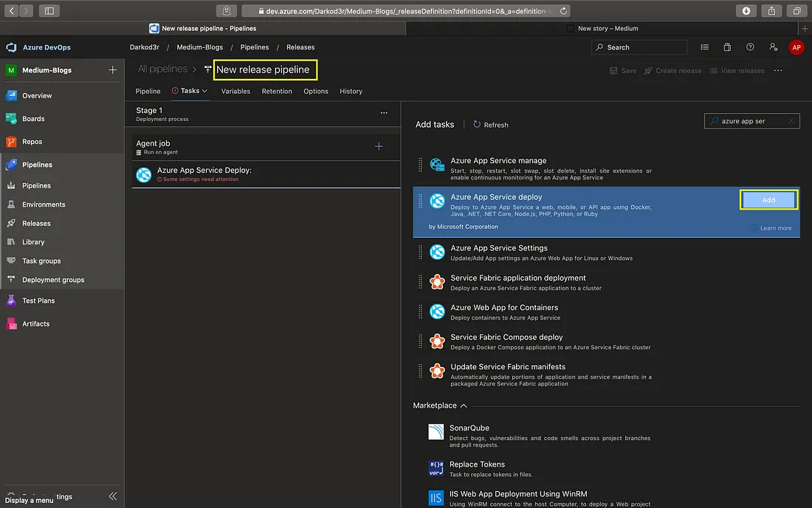Click the Azure Web App for Containers icon
The image size is (812, 508).
coord(437,311)
